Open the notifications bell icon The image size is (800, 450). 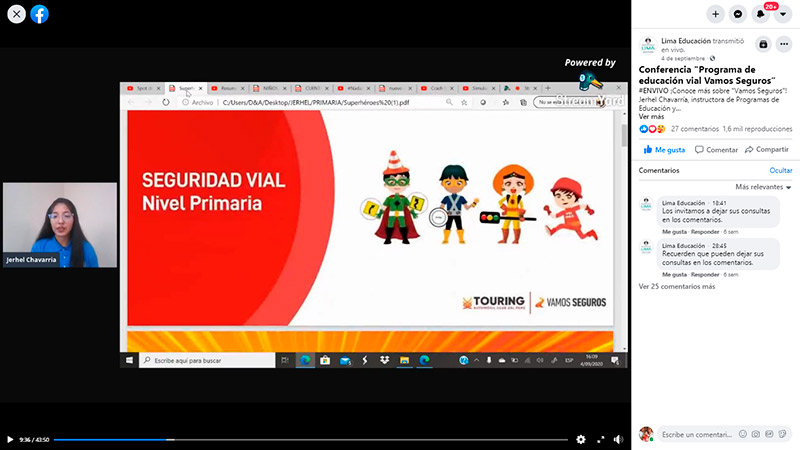760,14
